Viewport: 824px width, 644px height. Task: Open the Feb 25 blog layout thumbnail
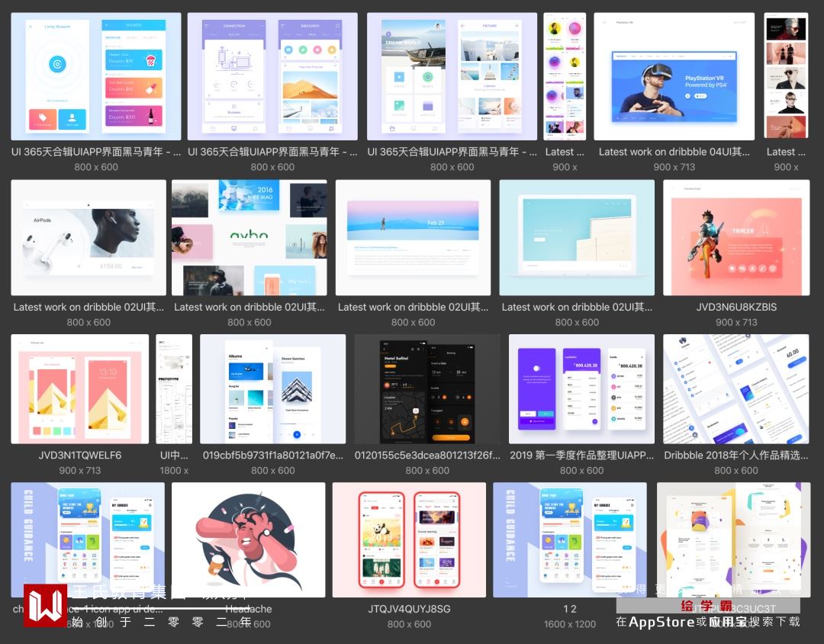click(x=413, y=237)
